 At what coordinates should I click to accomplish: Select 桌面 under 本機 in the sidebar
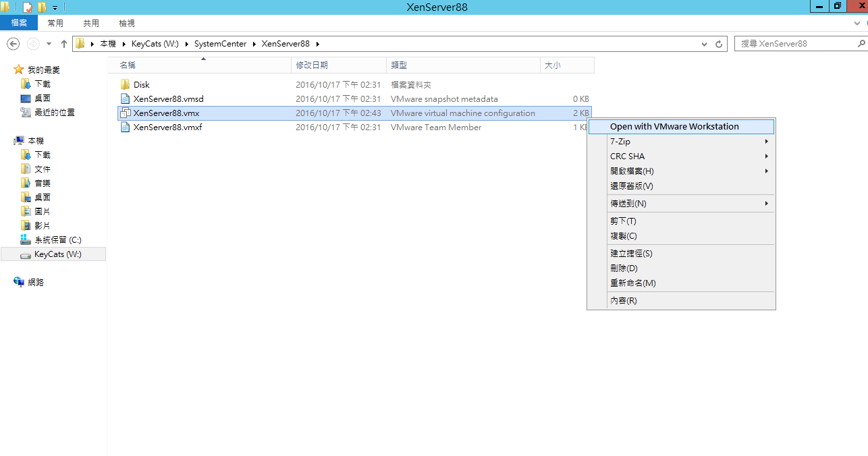tap(43, 197)
